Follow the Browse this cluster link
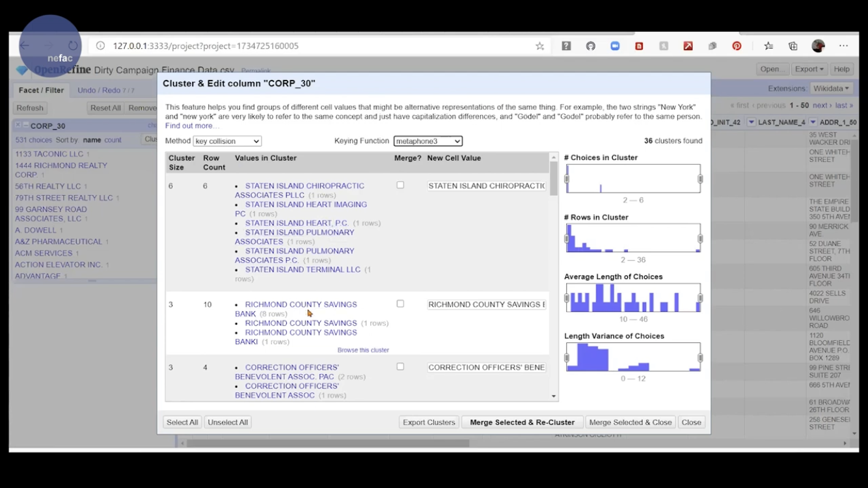The image size is (868, 488). coord(363,350)
